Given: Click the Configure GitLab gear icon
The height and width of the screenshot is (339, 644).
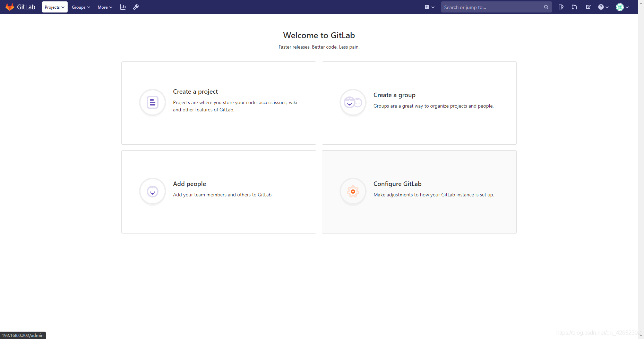Looking at the screenshot, I should [x=353, y=191].
